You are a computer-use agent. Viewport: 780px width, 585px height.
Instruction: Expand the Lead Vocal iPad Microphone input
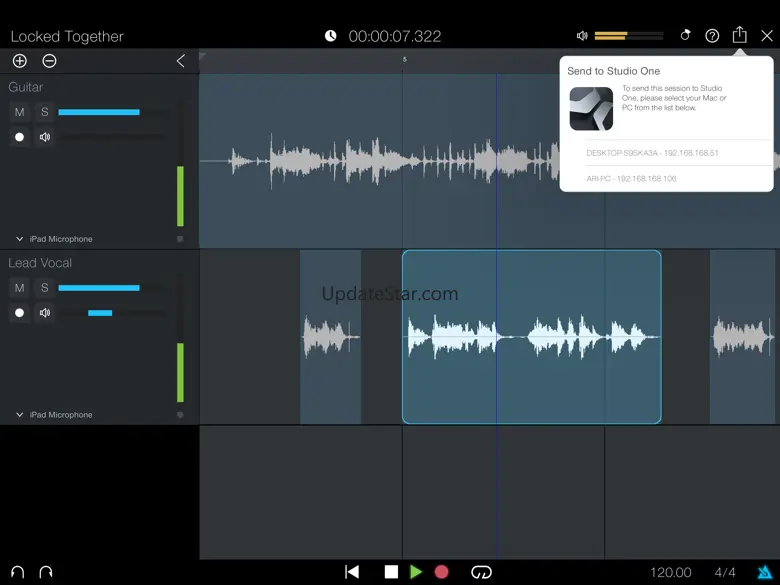19,414
